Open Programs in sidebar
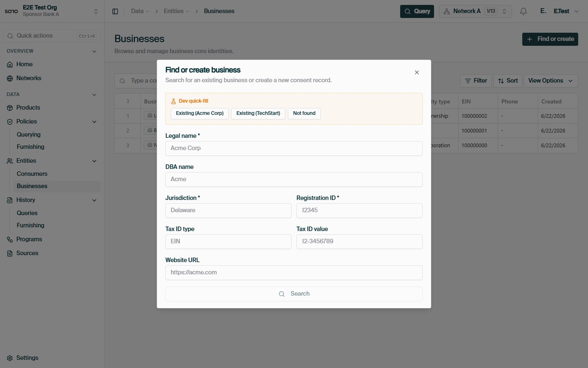 click(x=52, y=239)
